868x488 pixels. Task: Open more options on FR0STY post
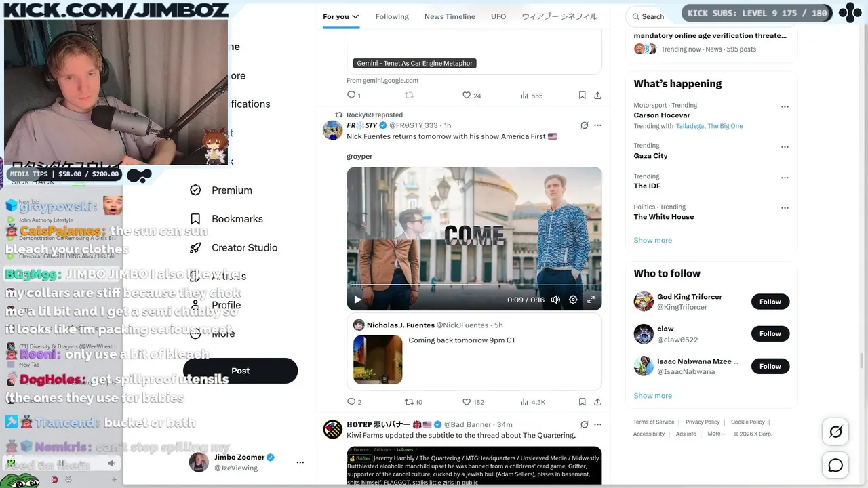(x=597, y=125)
